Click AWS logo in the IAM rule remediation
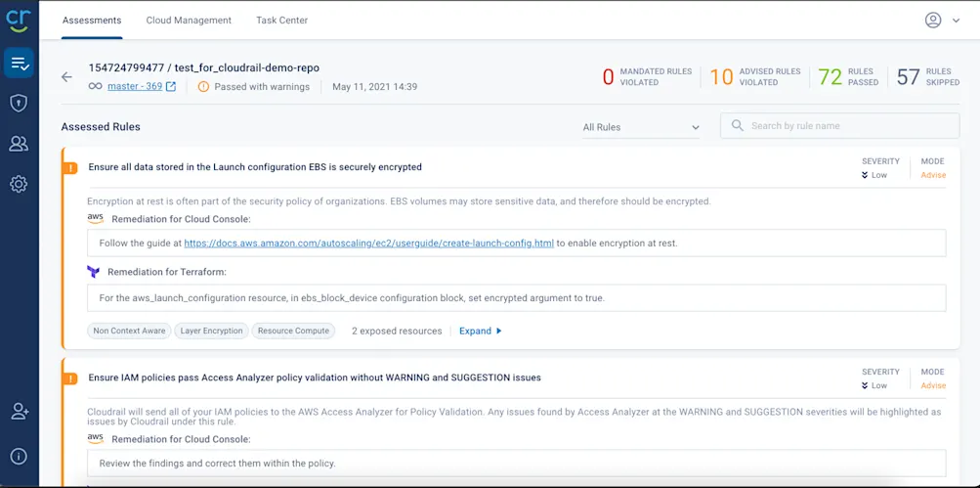 point(95,438)
